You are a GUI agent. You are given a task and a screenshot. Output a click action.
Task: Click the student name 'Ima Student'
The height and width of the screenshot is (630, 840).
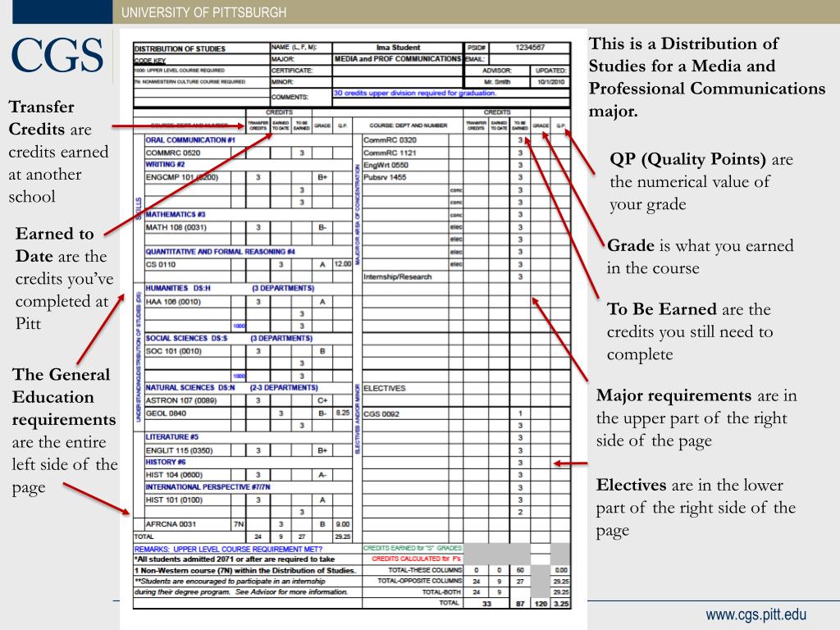pos(398,48)
